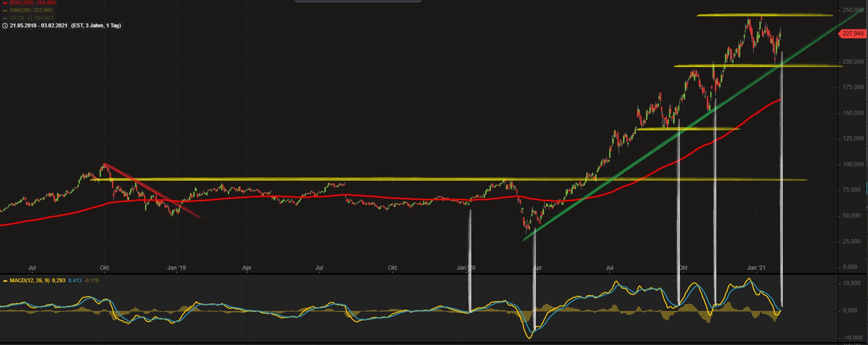This screenshot has height=345, width=868.
Task: Select the topmost yellow horizontal resistance line
Action: tap(765, 15)
